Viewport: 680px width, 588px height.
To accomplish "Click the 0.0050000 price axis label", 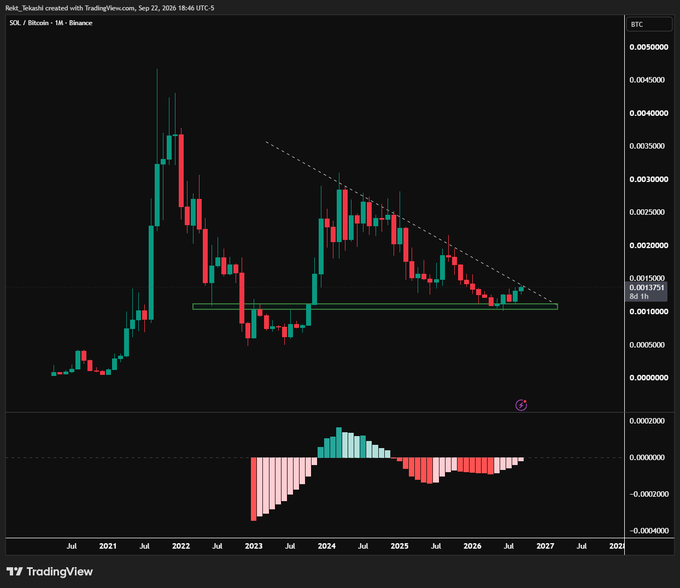I will click(649, 47).
